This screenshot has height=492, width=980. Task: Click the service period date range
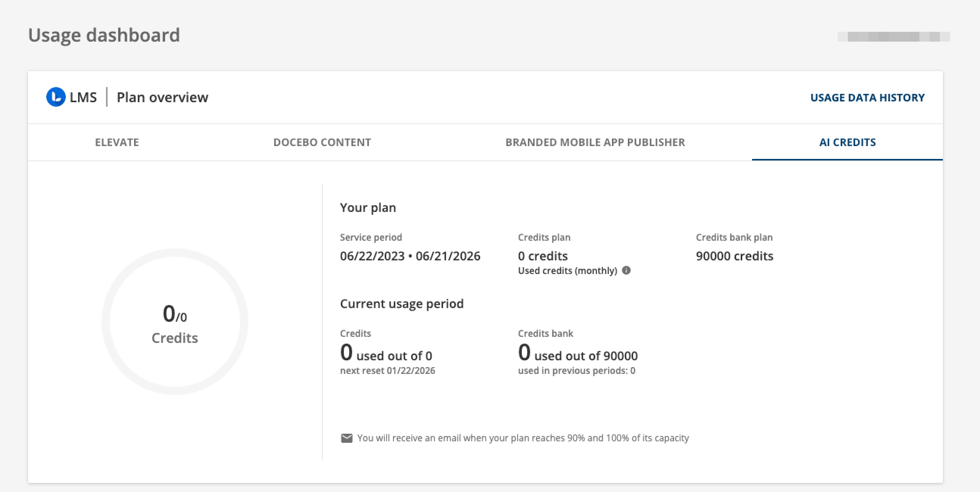pyautogui.click(x=410, y=256)
